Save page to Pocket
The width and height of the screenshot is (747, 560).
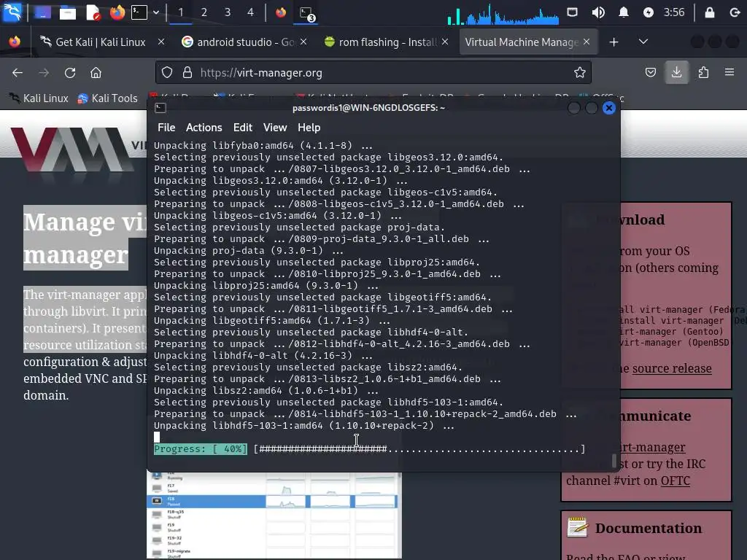click(650, 72)
